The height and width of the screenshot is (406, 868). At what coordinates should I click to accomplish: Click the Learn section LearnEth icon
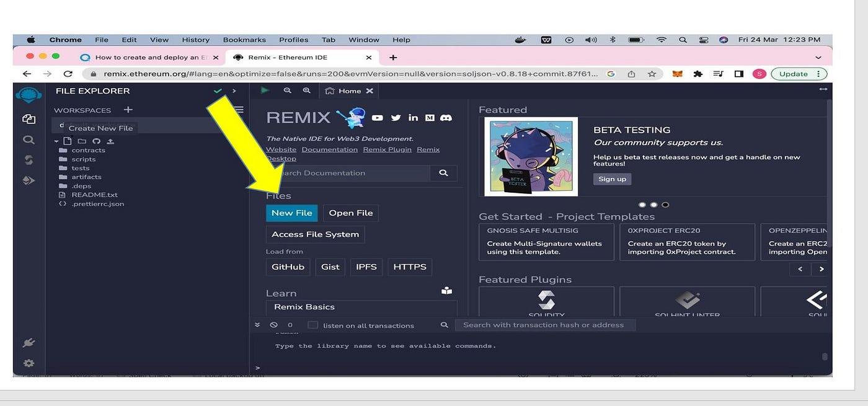tap(446, 290)
